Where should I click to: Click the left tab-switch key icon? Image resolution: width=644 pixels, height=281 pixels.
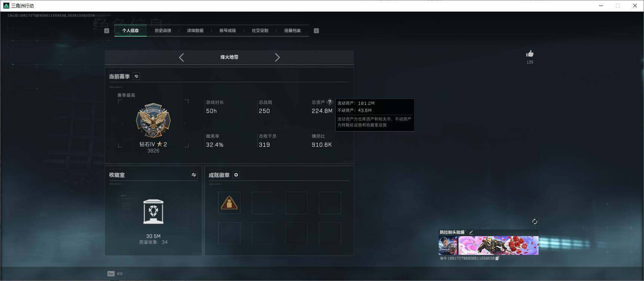tap(107, 31)
